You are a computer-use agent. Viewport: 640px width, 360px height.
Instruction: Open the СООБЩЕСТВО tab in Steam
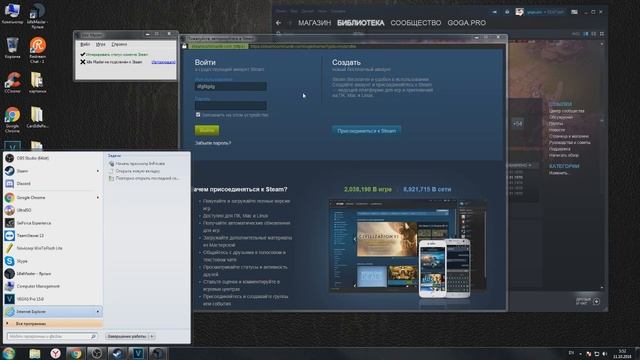point(416,23)
